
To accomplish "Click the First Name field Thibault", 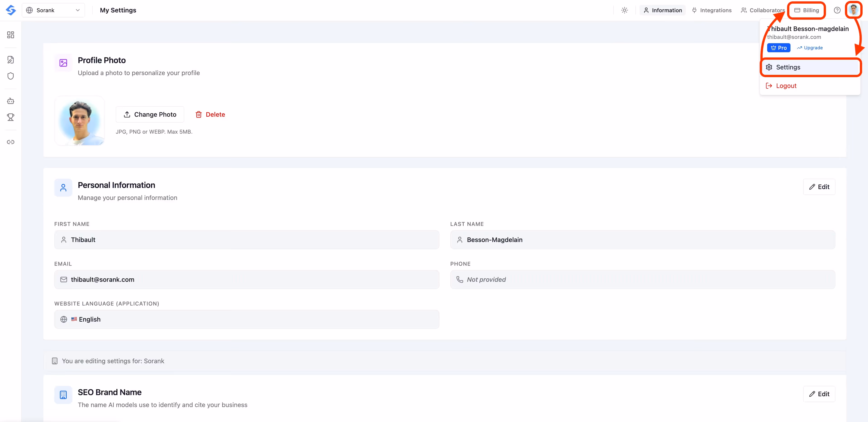I will pos(247,240).
